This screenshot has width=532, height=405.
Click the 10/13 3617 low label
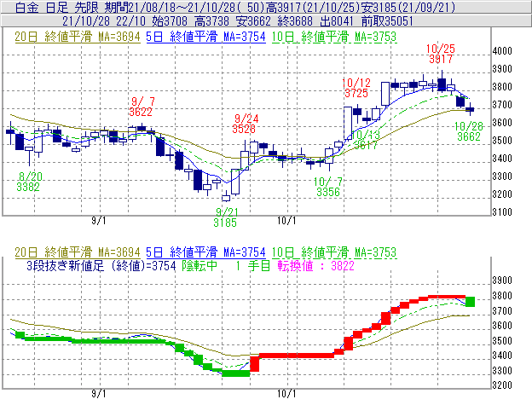point(366,140)
